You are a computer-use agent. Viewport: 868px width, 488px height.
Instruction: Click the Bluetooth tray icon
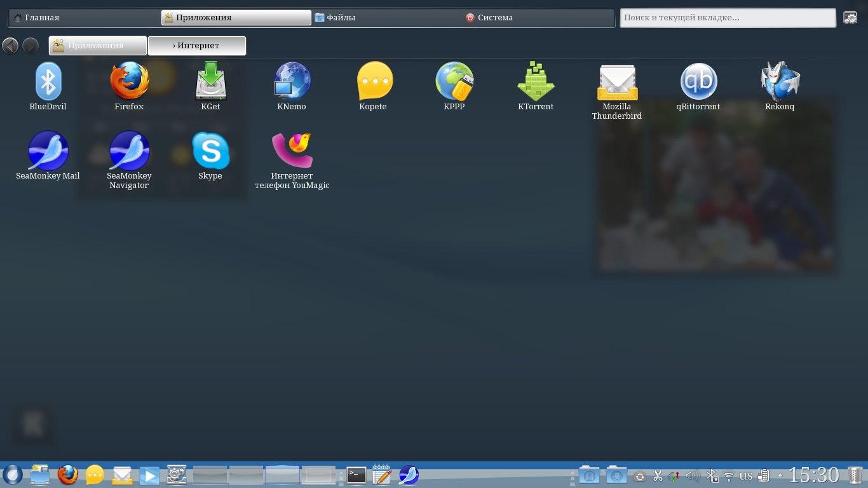click(x=712, y=475)
